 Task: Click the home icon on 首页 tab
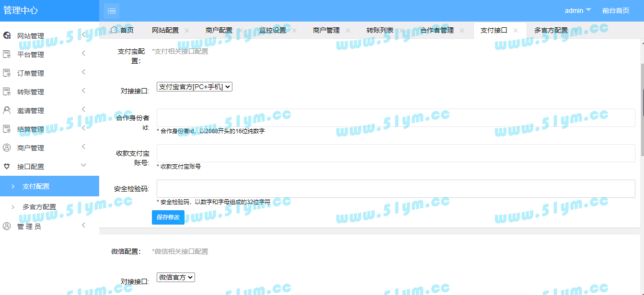[x=114, y=30]
